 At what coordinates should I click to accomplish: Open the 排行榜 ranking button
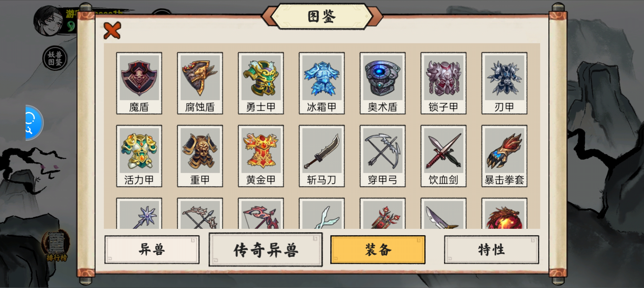(56, 245)
